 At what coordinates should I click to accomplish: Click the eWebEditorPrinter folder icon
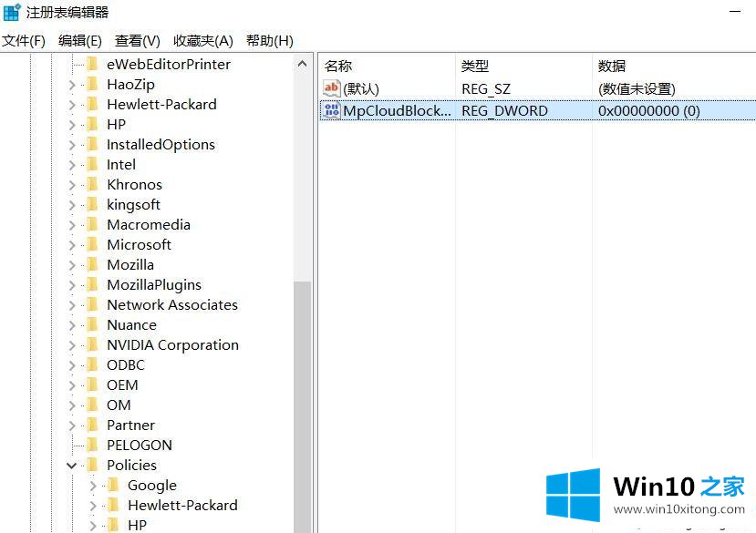tap(93, 64)
